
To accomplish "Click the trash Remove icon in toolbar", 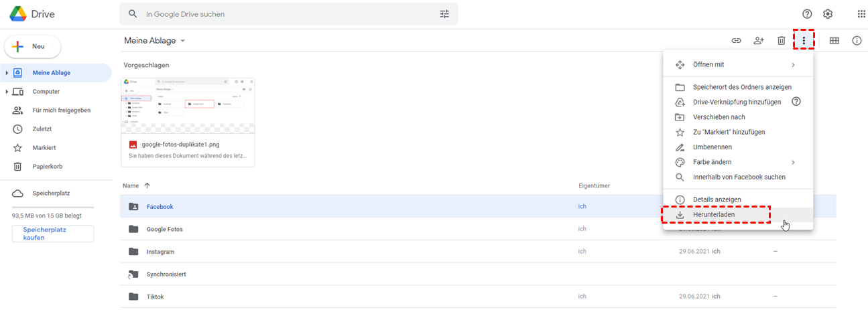I will tap(781, 41).
